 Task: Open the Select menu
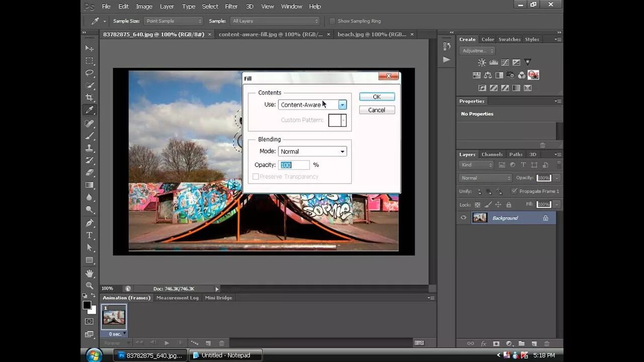pyautogui.click(x=210, y=7)
